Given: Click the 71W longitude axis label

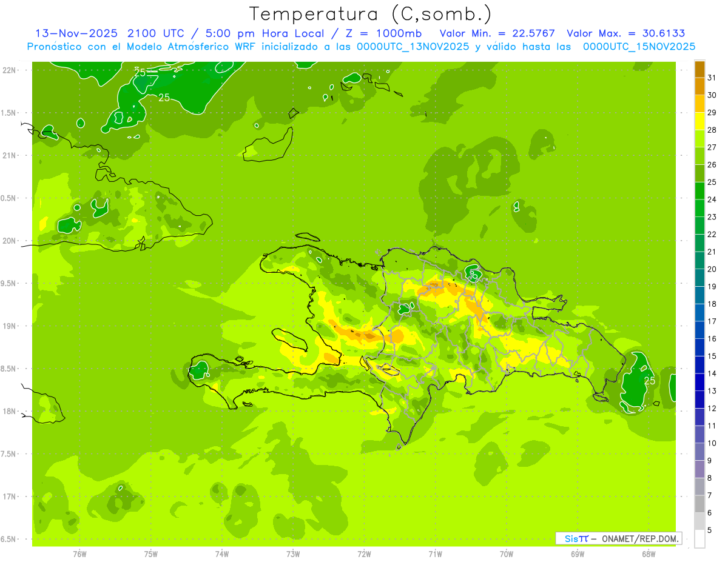Looking at the screenshot, I should (x=435, y=554).
